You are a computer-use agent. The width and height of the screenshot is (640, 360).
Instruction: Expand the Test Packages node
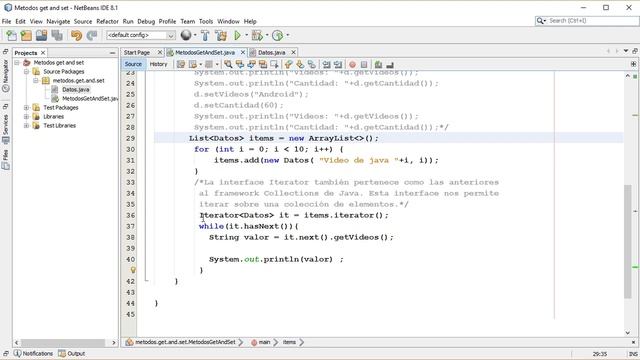[x=26, y=107]
